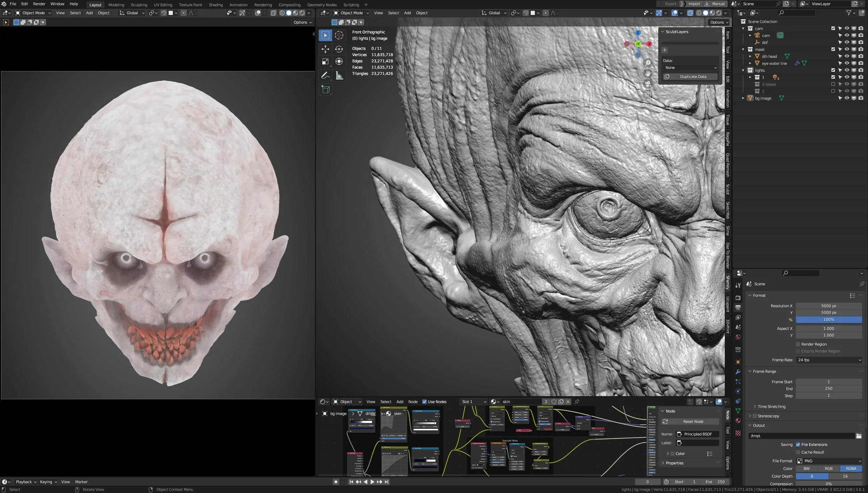The height and width of the screenshot is (493, 868).
Task: Select the Move tool in viewport toolbar
Action: tap(325, 49)
